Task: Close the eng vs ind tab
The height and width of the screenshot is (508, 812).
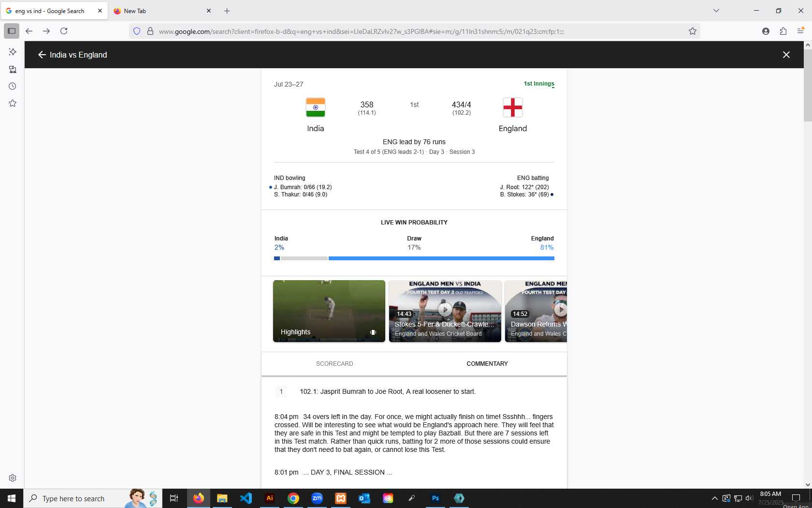Action: point(100,11)
